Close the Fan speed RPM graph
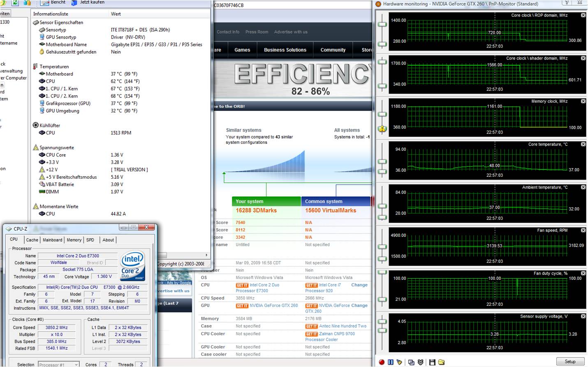This screenshot has height=367, width=588. coord(583,230)
